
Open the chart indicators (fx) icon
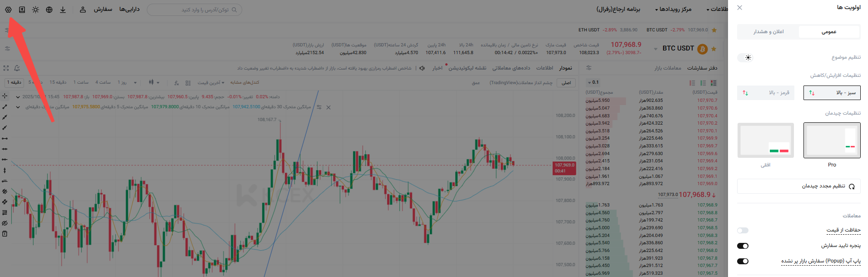176,83
